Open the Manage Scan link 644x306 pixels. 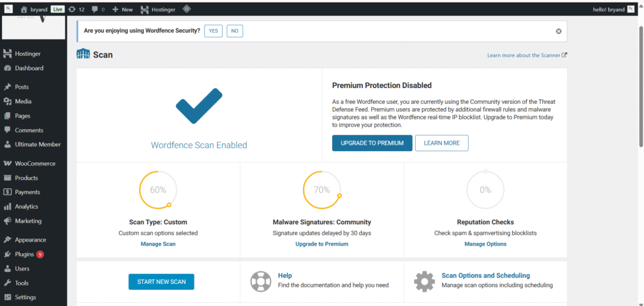[x=158, y=244]
